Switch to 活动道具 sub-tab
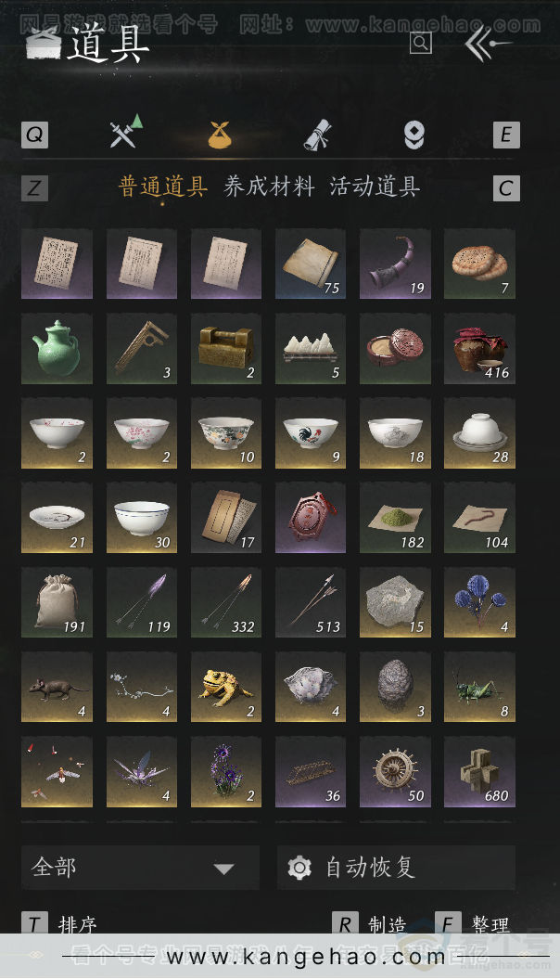 (x=375, y=187)
